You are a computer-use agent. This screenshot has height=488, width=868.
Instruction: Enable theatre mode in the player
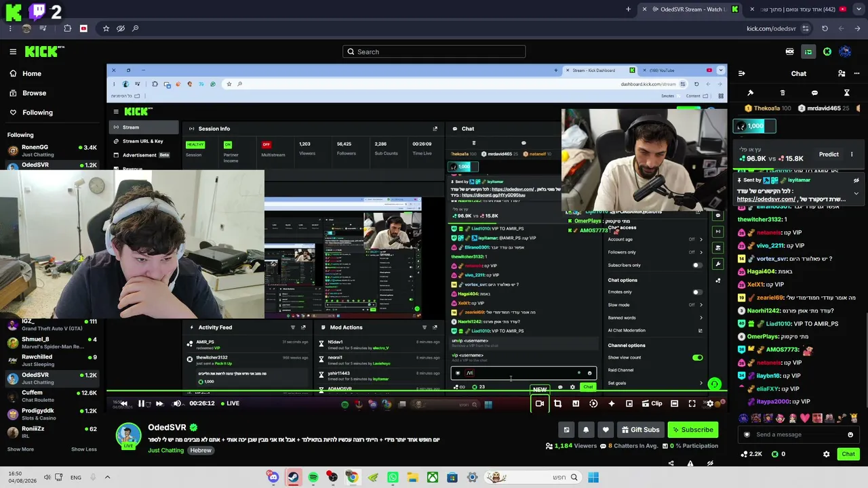(674, 403)
